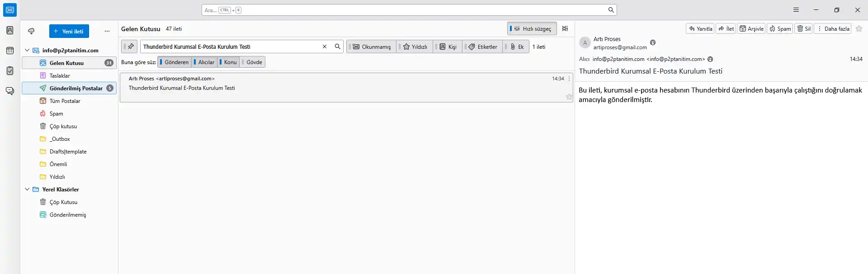The image size is (868, 274).
Task: Delete the message with Sil
Action: point(804,28)
